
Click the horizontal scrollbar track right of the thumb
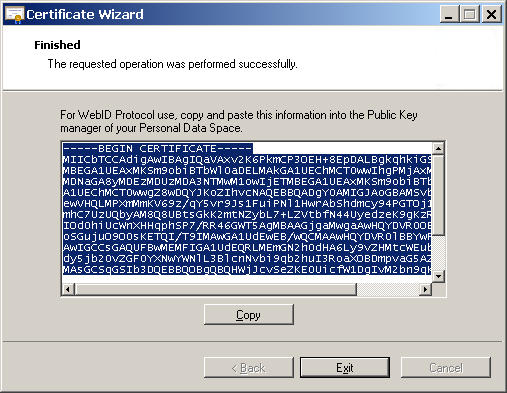tap(388, 289)
